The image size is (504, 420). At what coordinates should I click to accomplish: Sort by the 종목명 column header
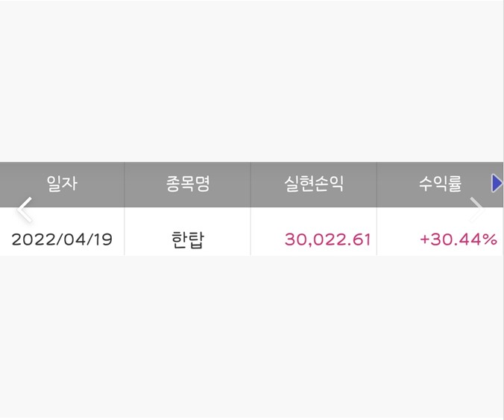click(x=187, y=184)
